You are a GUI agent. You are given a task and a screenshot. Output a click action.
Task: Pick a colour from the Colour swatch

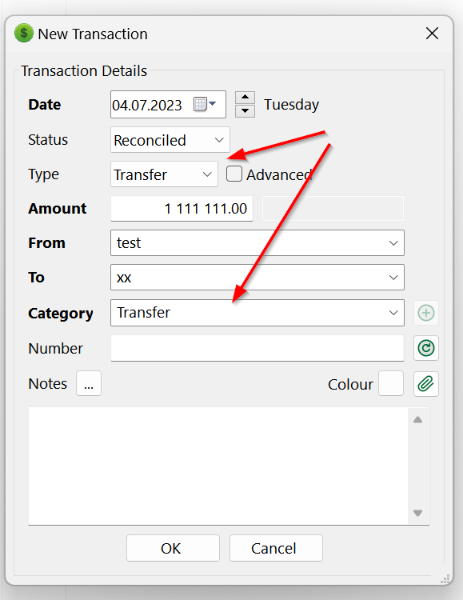click(x=391, y=383)
